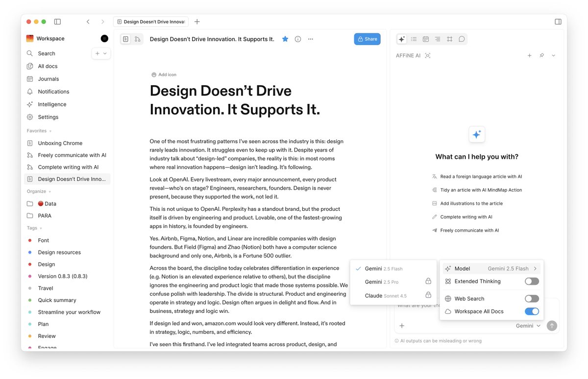The image size is (588, 379).
Task: Click Tidy an article with MindMap suggestion
Action: point(477,190)
